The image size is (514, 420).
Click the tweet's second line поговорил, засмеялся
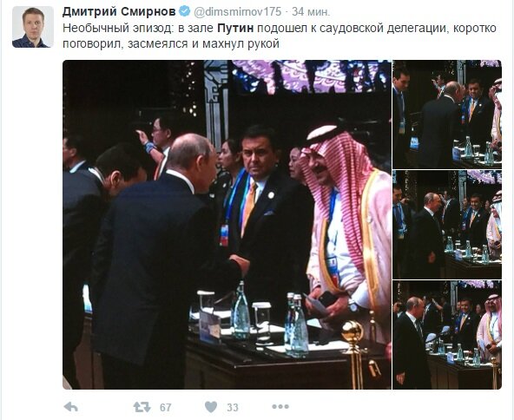click(171, 43)
